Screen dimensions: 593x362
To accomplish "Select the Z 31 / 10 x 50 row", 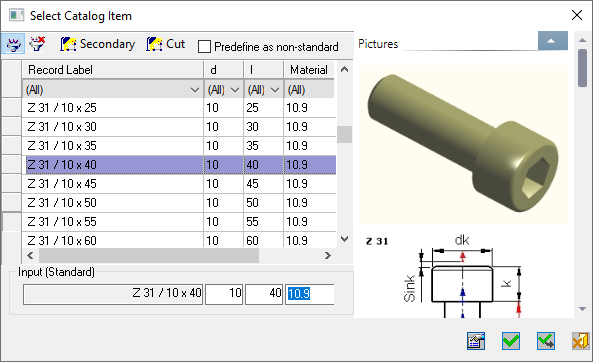I will [x=179, y=203].
